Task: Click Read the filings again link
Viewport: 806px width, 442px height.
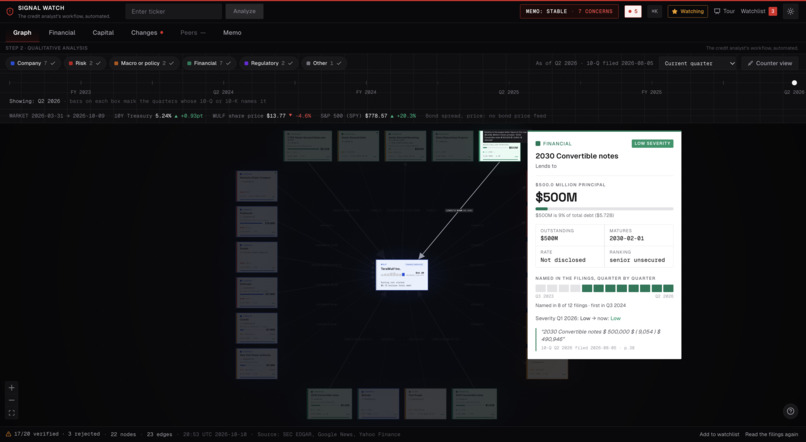Action: (x=772, y=434)
